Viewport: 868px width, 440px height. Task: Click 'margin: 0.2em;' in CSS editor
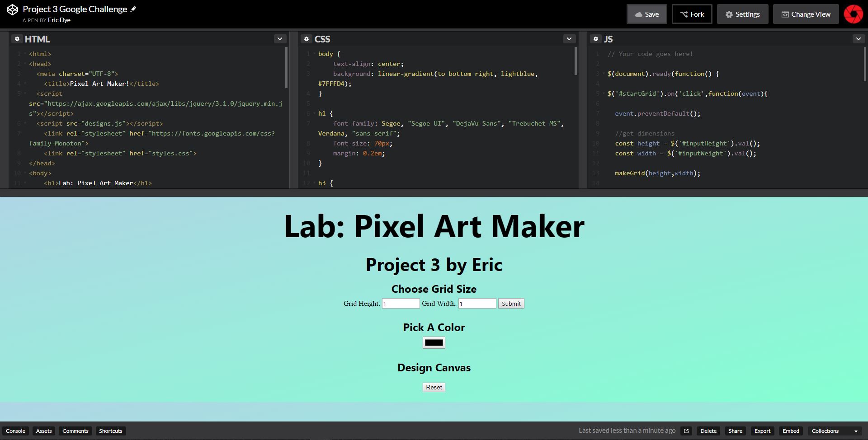tap(359, 153)
